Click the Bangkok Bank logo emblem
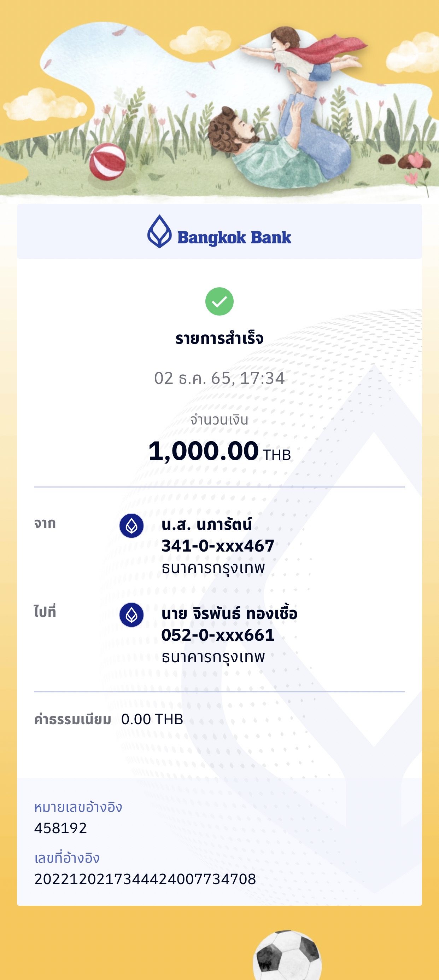 (x=159, y=232)
